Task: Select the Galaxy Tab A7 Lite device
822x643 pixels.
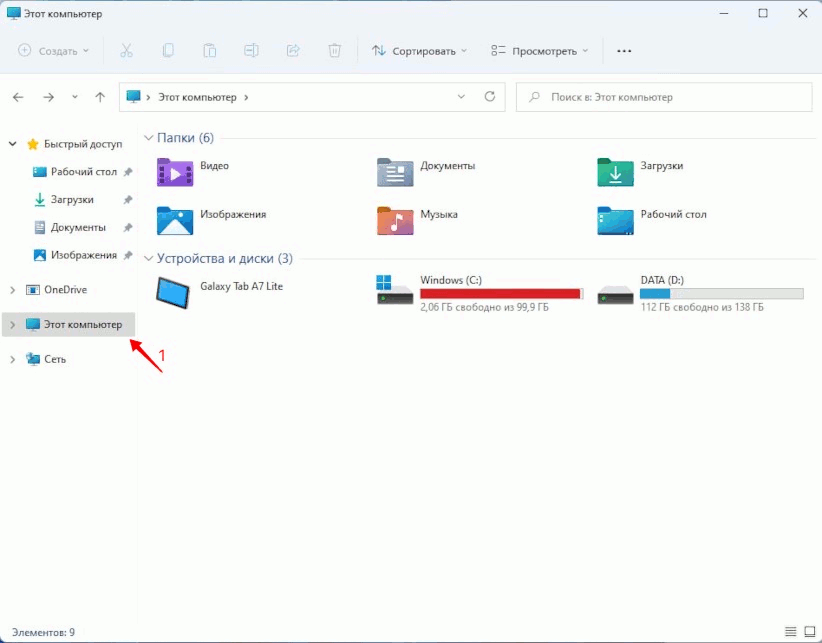Action: click(x=220, y=293)
